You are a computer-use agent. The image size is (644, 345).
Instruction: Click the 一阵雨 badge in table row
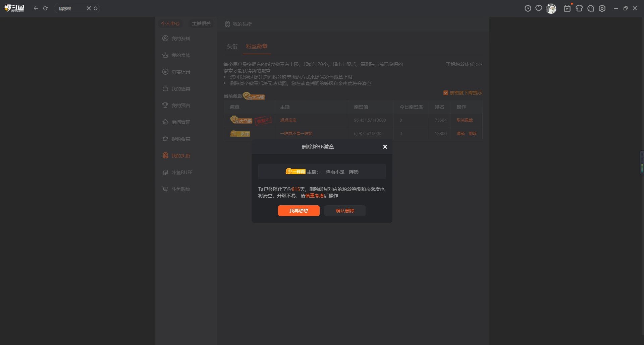[x=240, y=134]
